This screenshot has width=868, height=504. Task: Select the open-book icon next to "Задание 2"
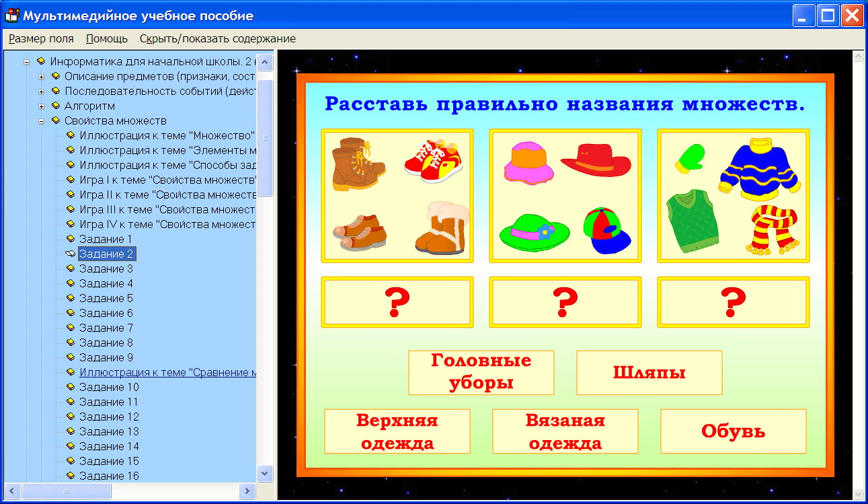[71, 254]
